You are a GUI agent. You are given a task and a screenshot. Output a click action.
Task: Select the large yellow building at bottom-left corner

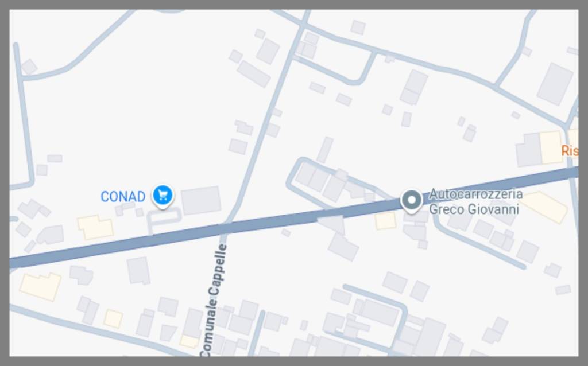tap(40, 287)
